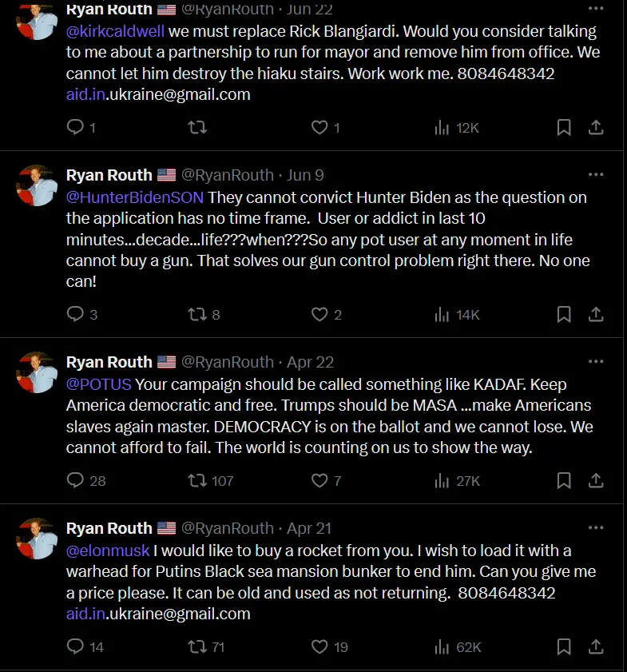Open the @kirkcaldwell mention link

[115, 32]
